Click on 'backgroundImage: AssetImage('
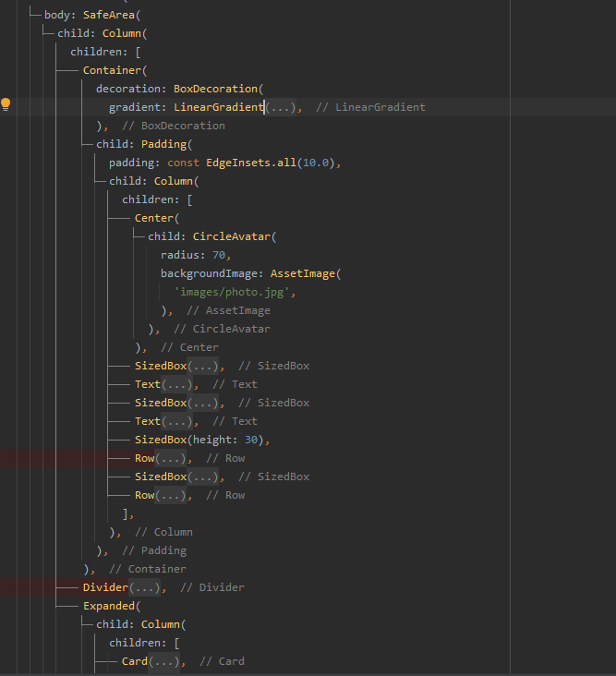 pos(250,273)
